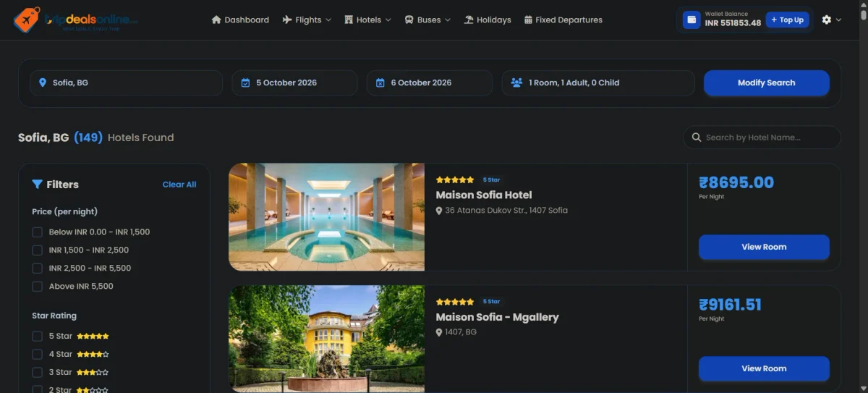Viewport: 868px width, 393px height.
Task: Open the Fixed Departures menu item
Action: tap(563, 20)
